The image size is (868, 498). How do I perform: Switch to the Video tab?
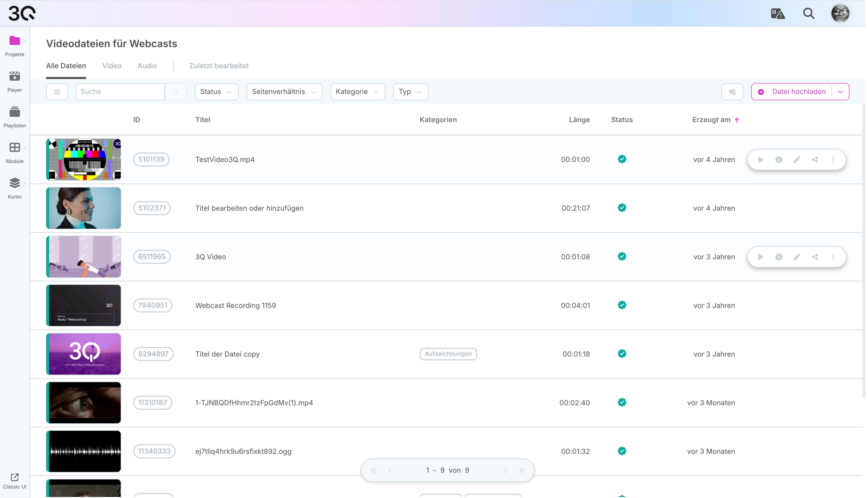click(112, 66)
